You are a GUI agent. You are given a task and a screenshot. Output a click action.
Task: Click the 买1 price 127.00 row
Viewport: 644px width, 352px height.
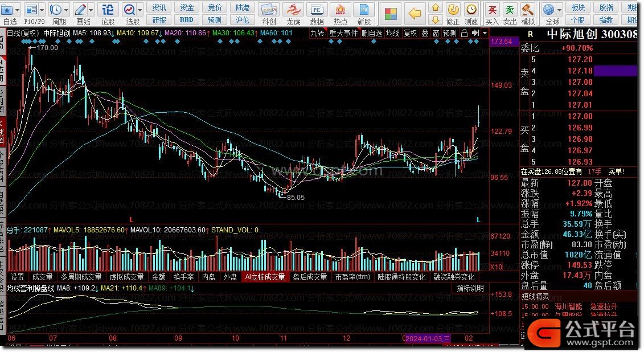[579, 116]
